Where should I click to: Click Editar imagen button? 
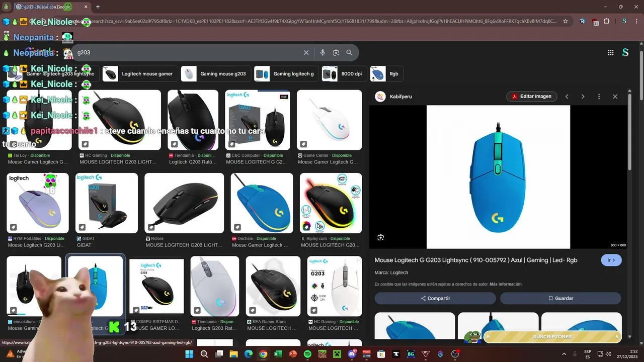pos(531,97)
